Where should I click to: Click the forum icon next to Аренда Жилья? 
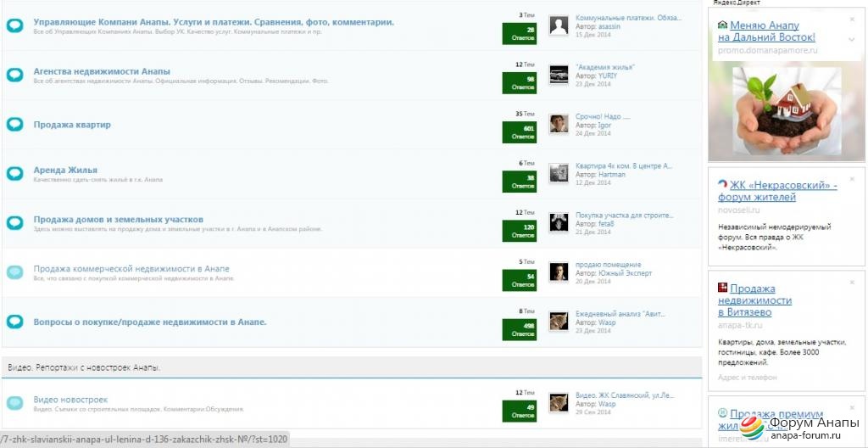click(14, 174)
